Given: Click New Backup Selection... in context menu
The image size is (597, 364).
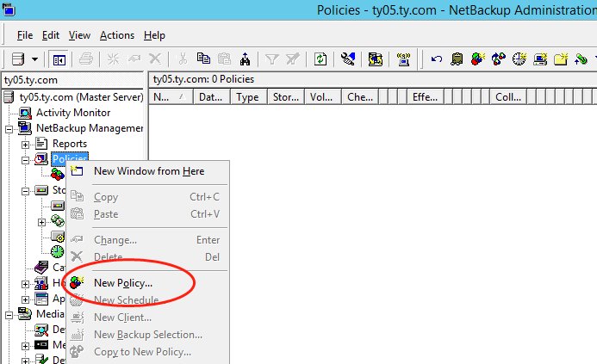Looking at the screenshot, I should click(148, 335).
